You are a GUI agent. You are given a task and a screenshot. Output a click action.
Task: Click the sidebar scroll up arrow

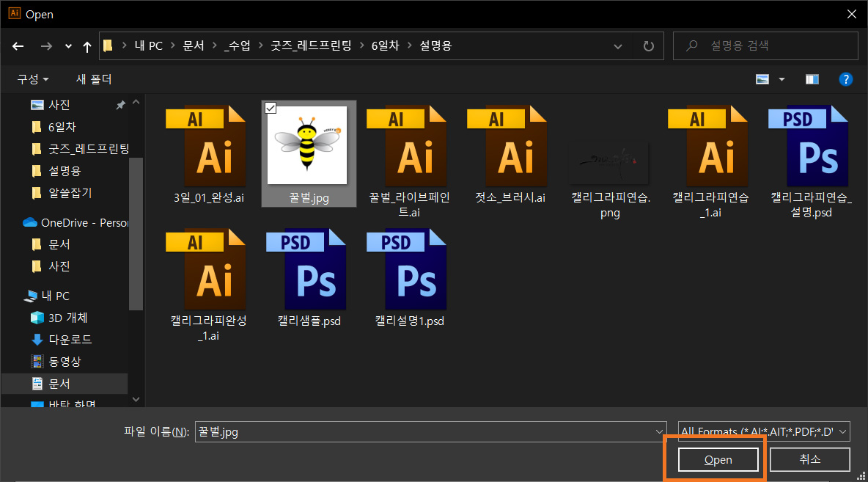pyautogui.click(x=136, y=103)
